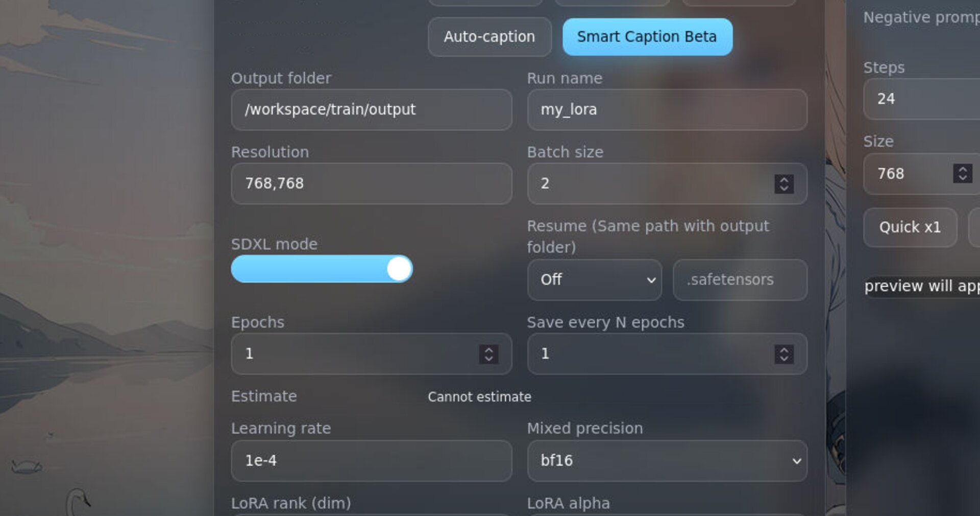Image resolution: width=980 pixels, height=516 pixels.
Task: Open the .safetensors format selector
Action: (740, 280)
